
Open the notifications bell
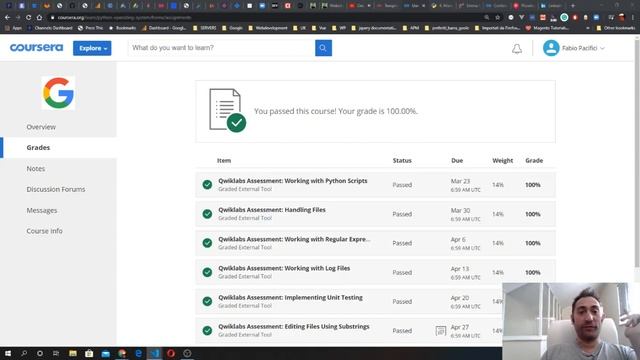(517, 49)
